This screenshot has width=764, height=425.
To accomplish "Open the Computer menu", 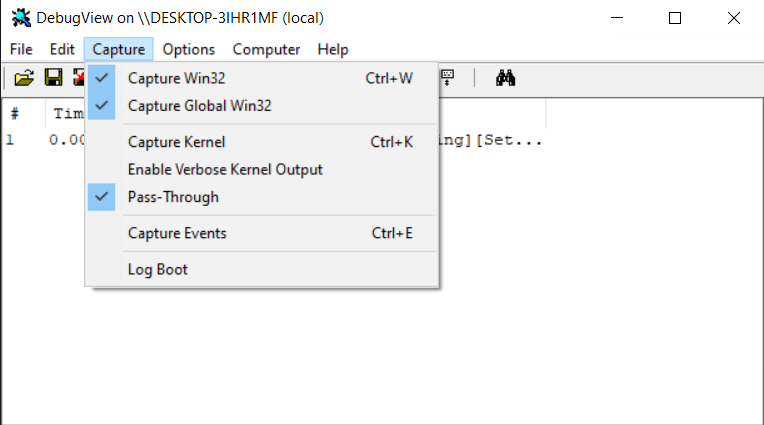I will click(x=266, y=49).
